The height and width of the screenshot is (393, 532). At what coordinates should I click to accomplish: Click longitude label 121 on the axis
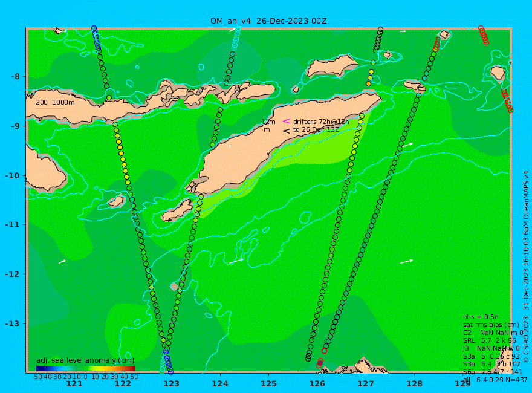click(74, 384)
